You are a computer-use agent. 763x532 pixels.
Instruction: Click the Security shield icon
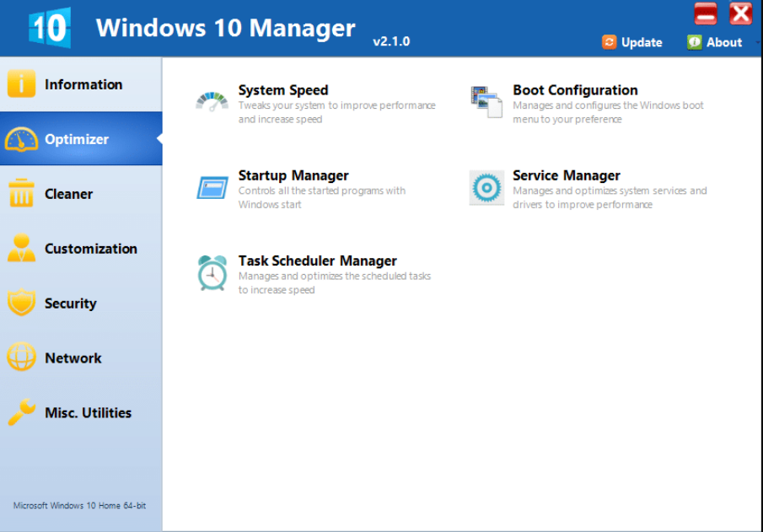(22, 304)
